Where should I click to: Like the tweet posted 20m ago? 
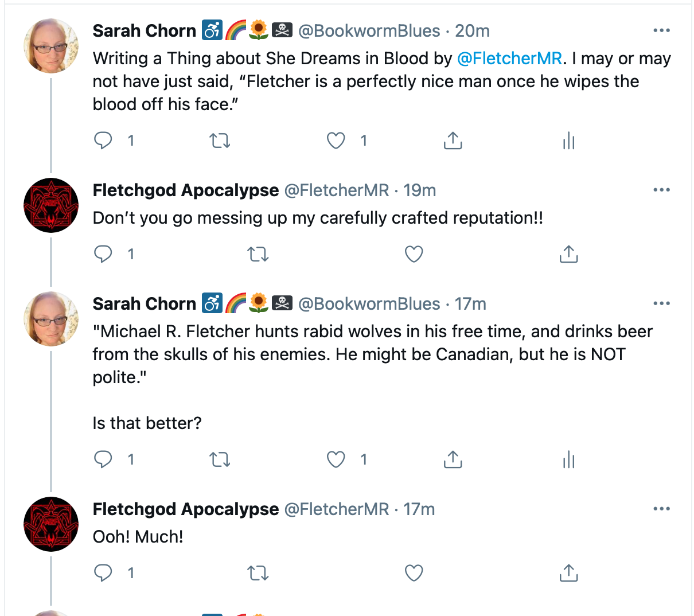click(336, 141)
